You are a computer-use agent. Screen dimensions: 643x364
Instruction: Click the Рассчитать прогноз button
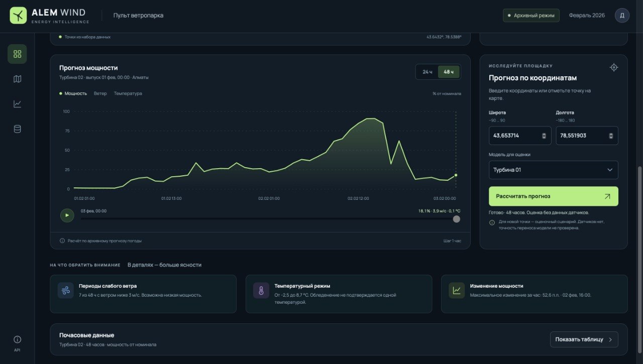[553, 196]
